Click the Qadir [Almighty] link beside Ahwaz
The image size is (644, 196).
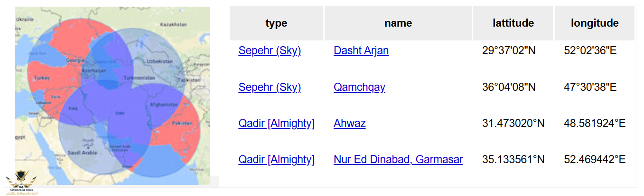[x=276, y=123]
